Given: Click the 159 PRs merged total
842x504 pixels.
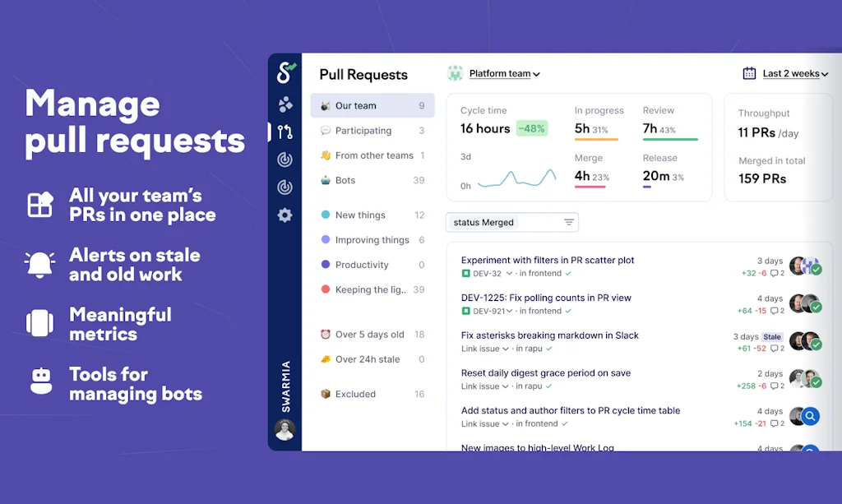Looking at the screenshot, I should click(x=762, y=178).
